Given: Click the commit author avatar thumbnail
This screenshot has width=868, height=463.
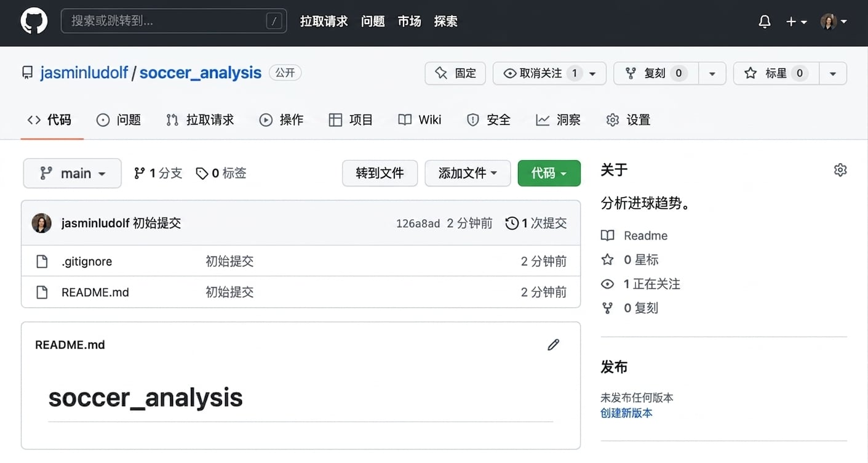Looking at the screenshot, I should (x=42, y=223).
